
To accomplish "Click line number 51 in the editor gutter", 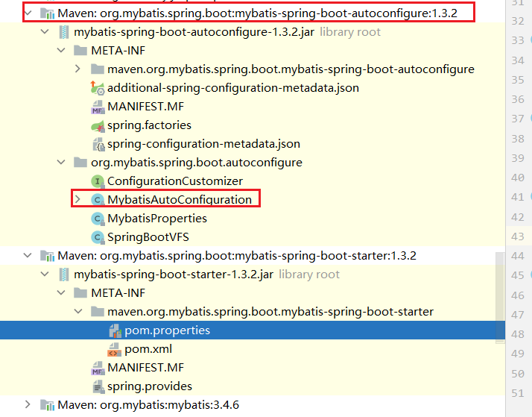I will [517, 393].
